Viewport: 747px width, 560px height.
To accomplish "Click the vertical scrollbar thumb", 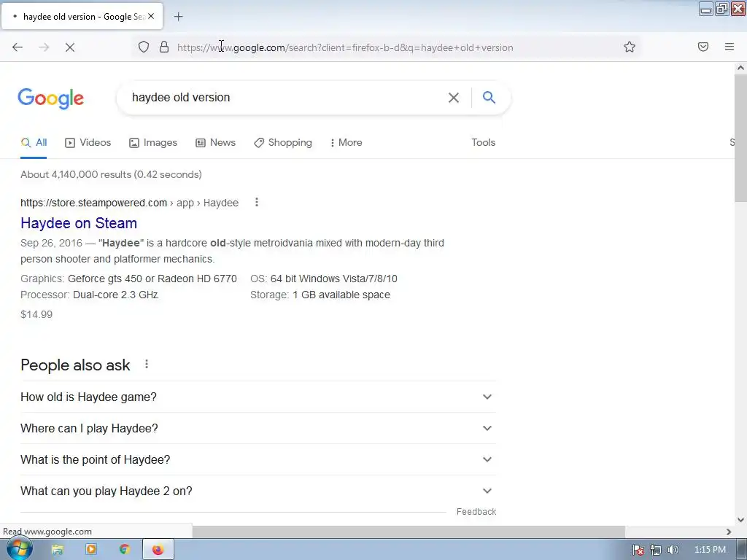I will [x=740, y=138].
